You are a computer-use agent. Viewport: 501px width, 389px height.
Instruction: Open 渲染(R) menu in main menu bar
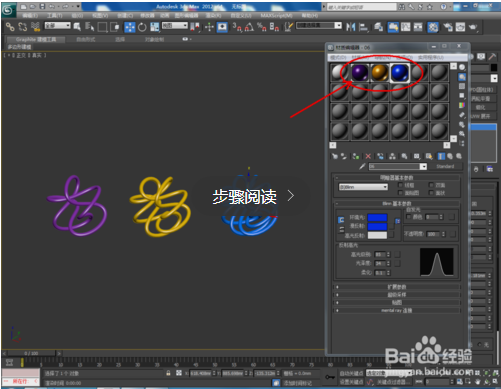point(213,15)
